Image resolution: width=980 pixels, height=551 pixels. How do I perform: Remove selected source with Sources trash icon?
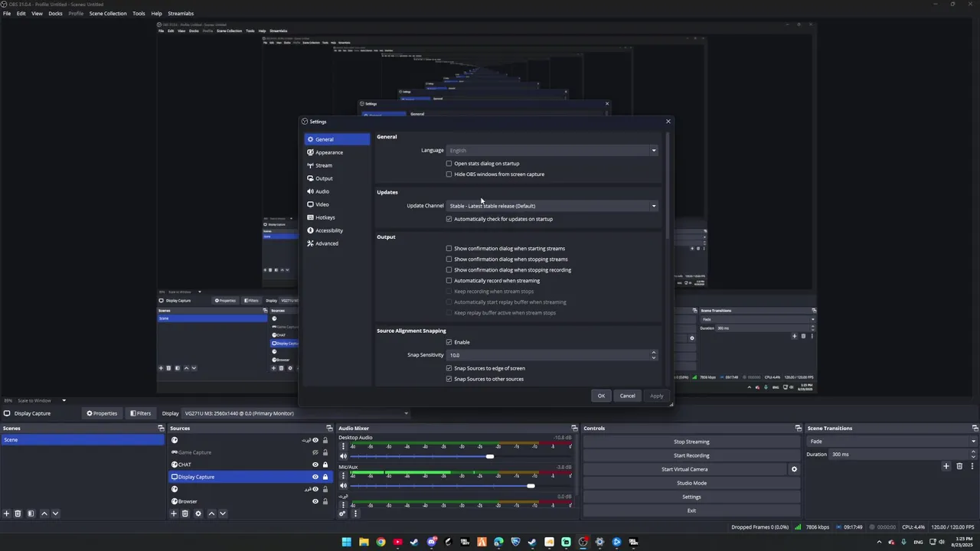click(x=185, y=514)
